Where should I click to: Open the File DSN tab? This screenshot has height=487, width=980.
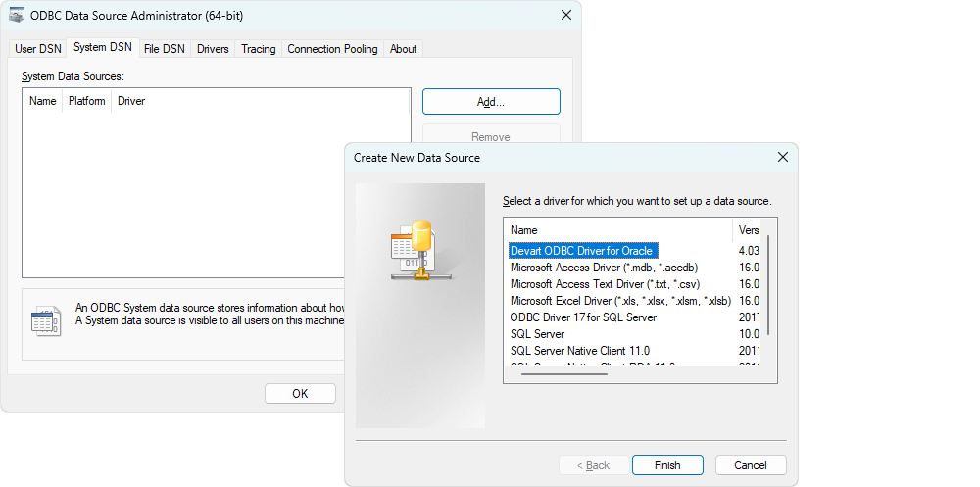point(165,49)
